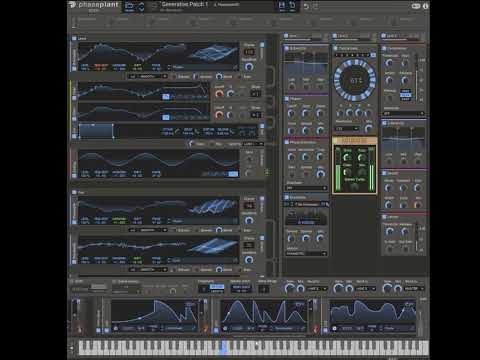The image size is (480, 360).
Task: Click the Trance Gate Mix knob
Action: (x=369, y=128)
